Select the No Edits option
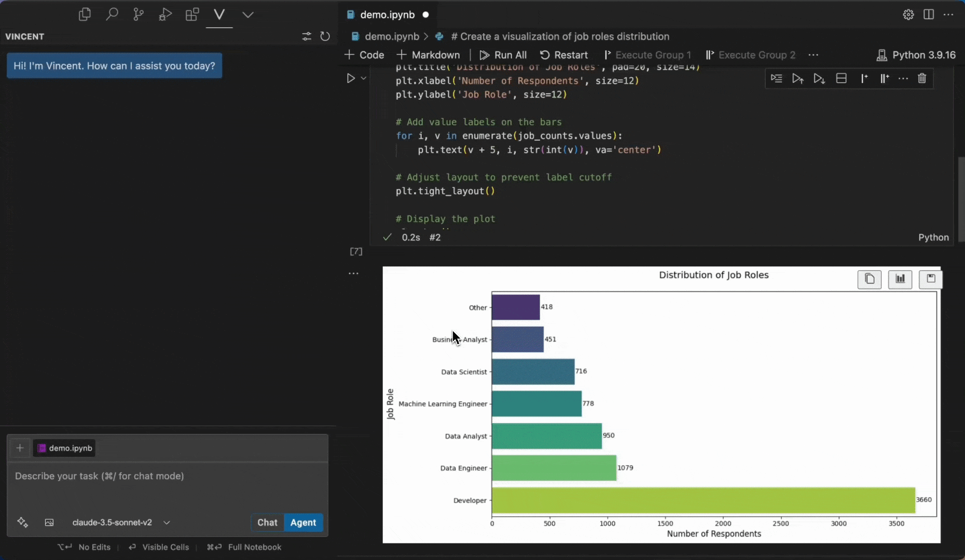 (x=85, y=547)
